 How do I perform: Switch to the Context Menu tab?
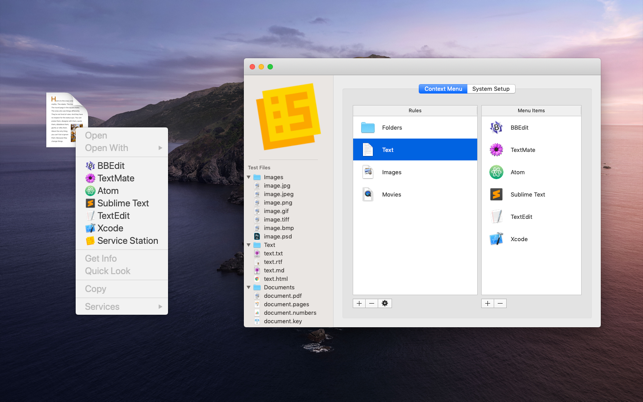443,89
